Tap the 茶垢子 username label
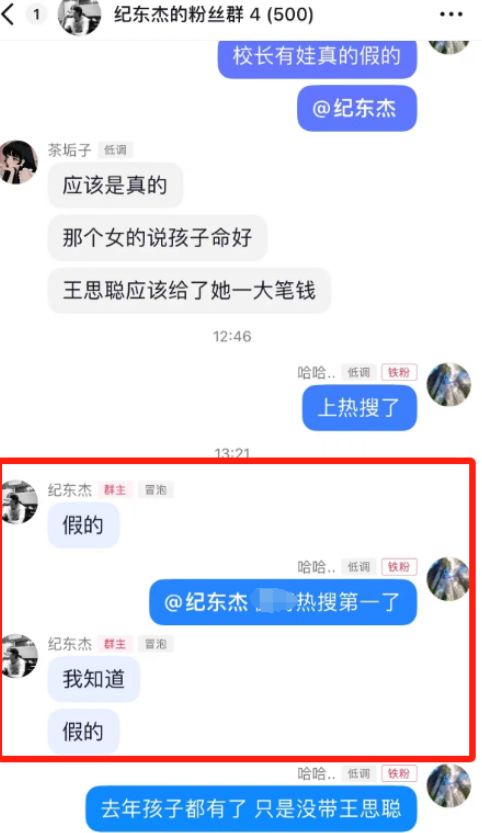 70,150
